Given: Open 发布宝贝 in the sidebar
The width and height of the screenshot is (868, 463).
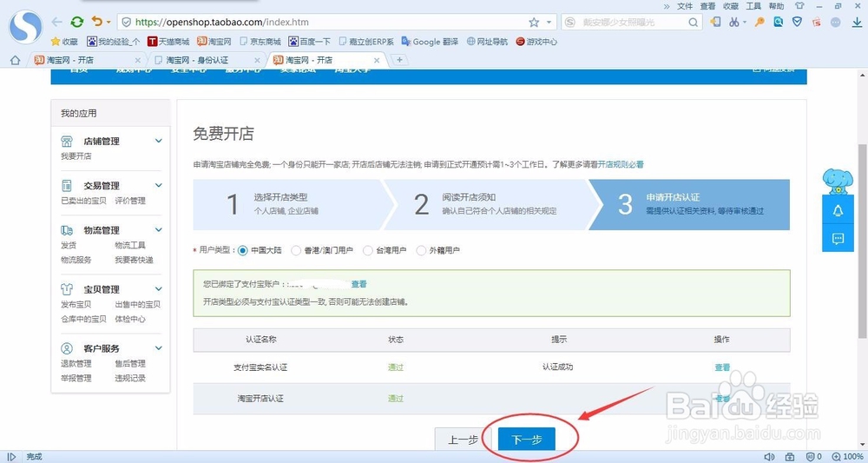Looking at the screenshot, I should click(x=76, y=304).
